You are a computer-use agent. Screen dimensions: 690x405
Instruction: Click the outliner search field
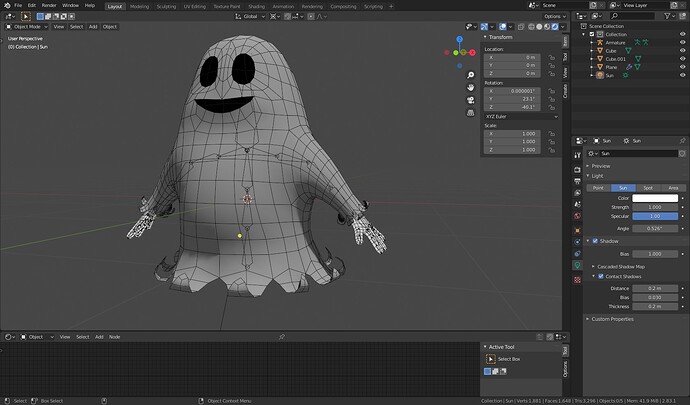[x=634, y=16]
